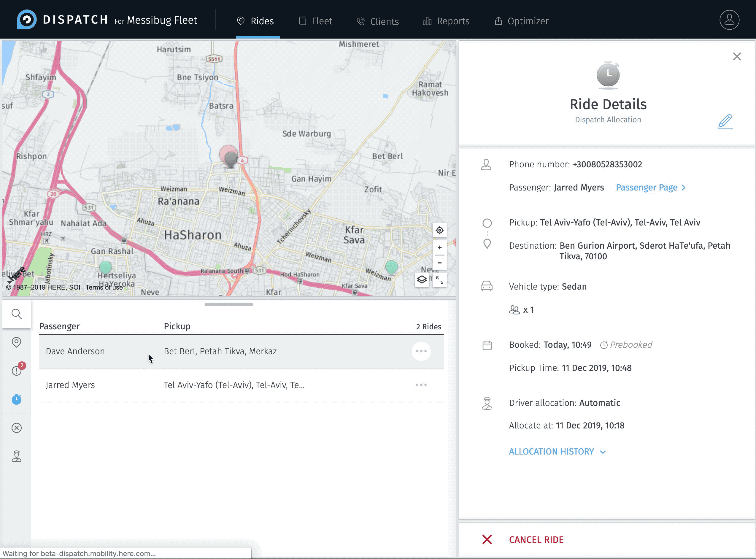
Task: Open cancelled rides circle-X sidebar icon
Action: (x=16, y=428)
